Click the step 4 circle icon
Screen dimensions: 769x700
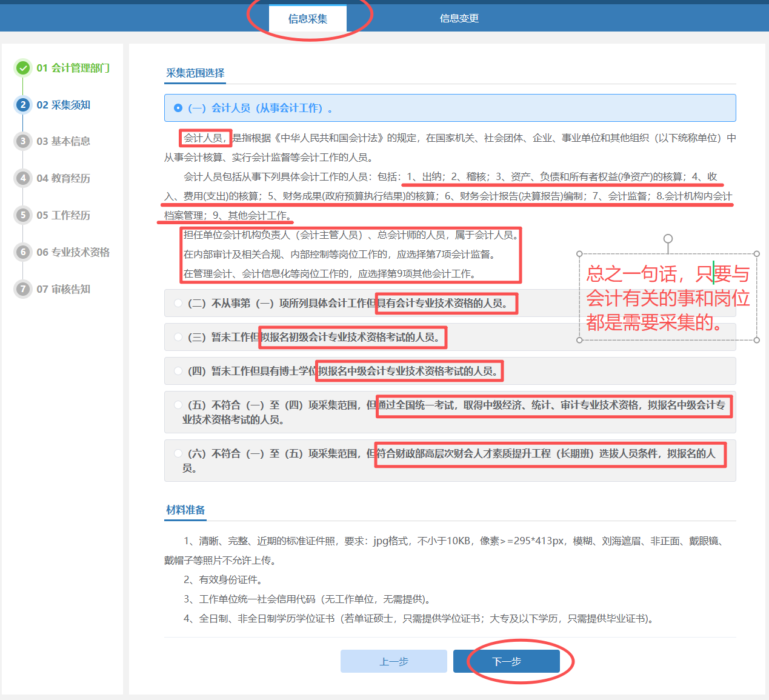[x=23, y=178]
